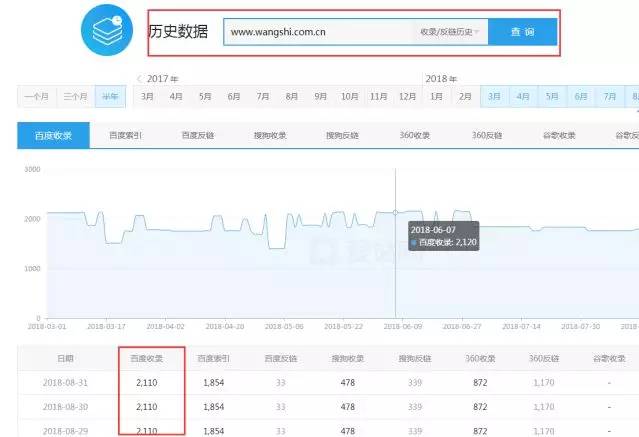Click the blue stacked-layers logo icon
Image resolution: width=639 pixels, height=437 pixels.
point(104,33)
